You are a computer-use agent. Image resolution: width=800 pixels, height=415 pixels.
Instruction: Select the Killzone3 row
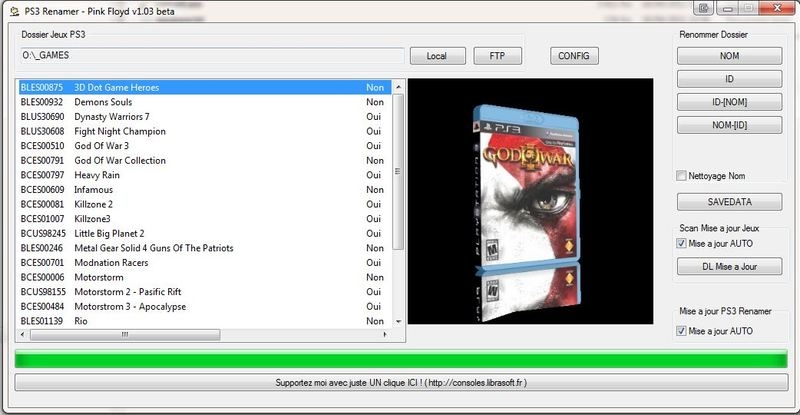click(x=205, y=218)
